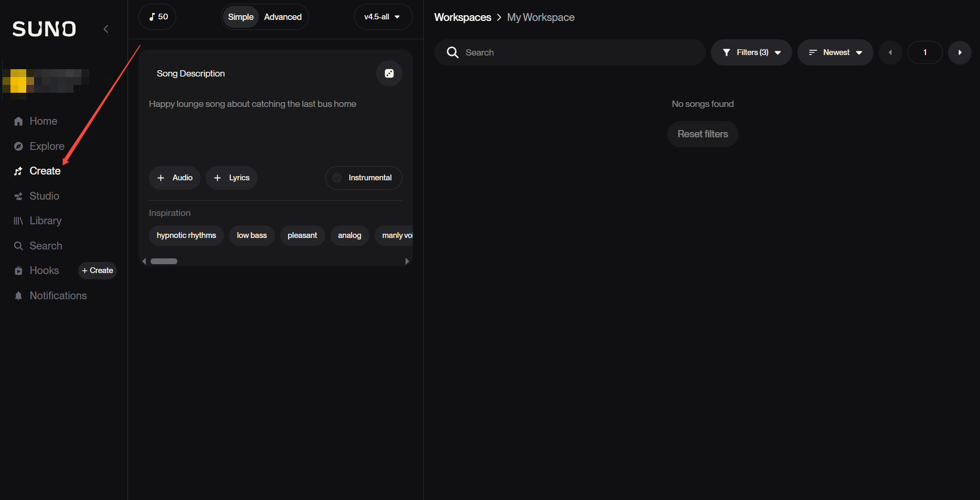Expand the Filters (3) dropdown

click(751, 52)
